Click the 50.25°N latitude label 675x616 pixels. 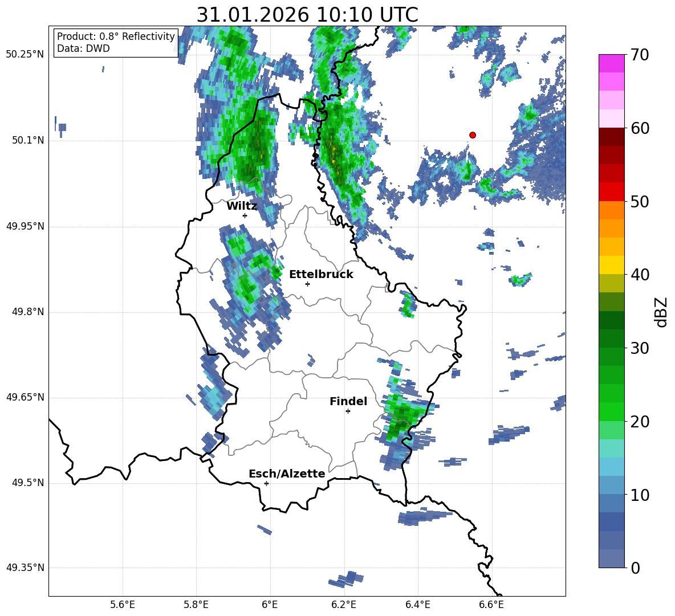point(25,55)
